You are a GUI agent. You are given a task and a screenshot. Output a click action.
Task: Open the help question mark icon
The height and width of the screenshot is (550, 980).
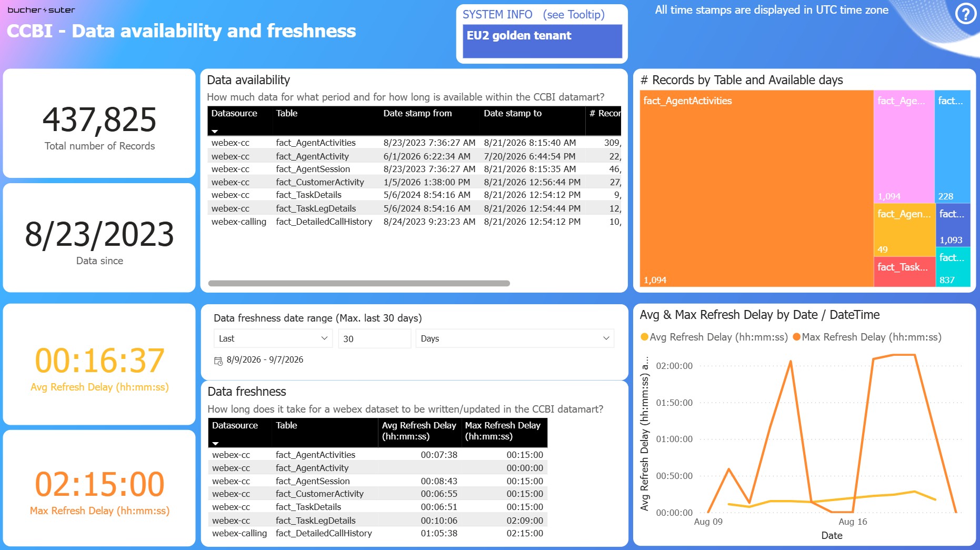tap(965, 14)
